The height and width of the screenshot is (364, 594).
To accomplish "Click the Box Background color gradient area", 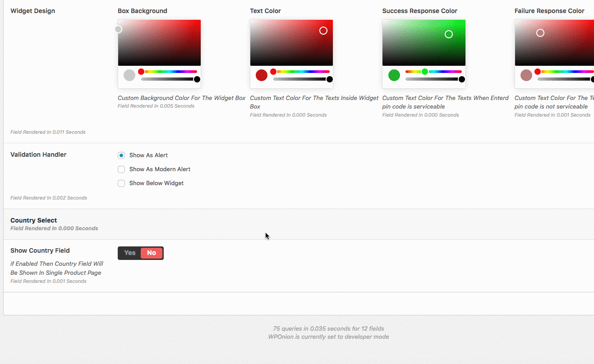I will click(x=159, y=43).
